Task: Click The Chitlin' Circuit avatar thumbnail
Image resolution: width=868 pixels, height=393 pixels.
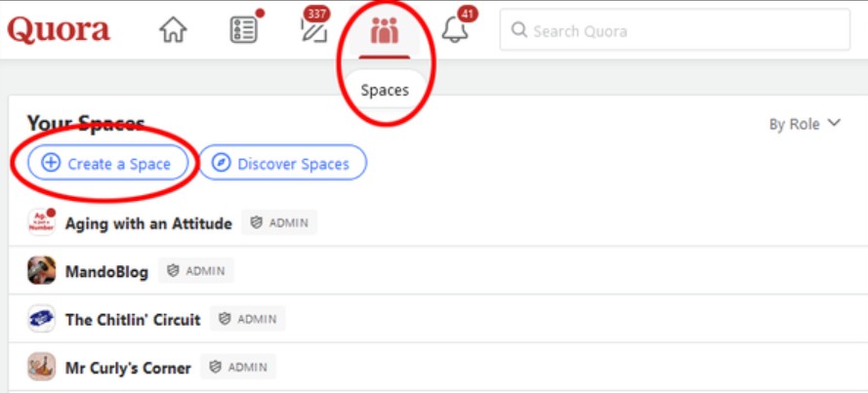Action: 42,319
